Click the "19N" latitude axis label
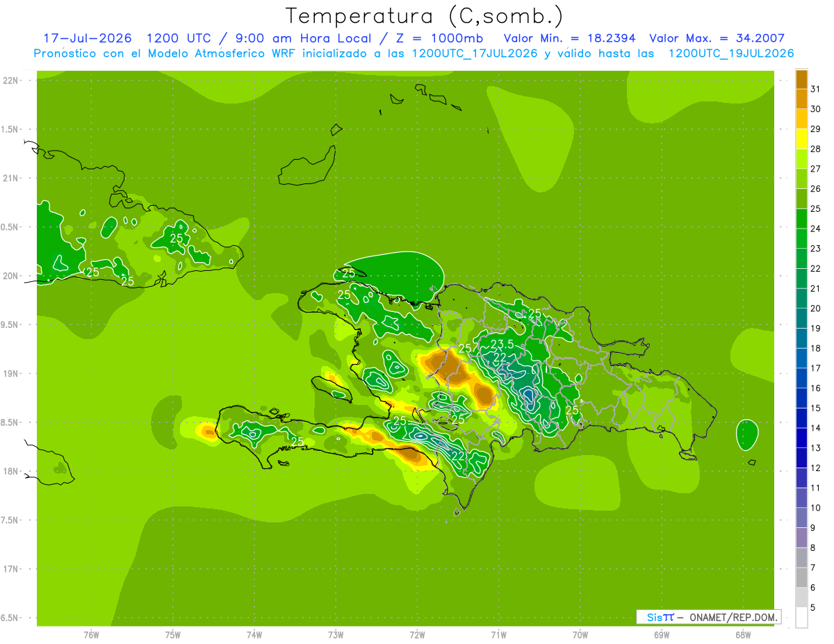834x644 pixels. (11, 373)
